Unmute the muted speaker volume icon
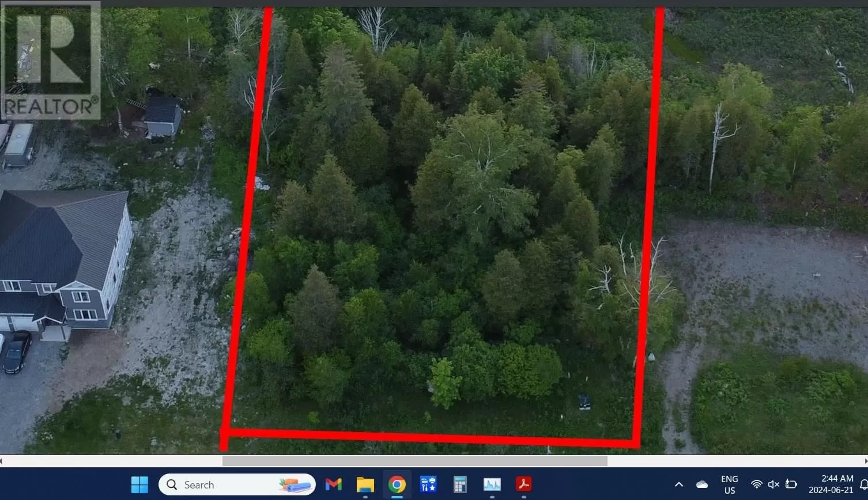This screenshot has height=500, width=868. 773,484
